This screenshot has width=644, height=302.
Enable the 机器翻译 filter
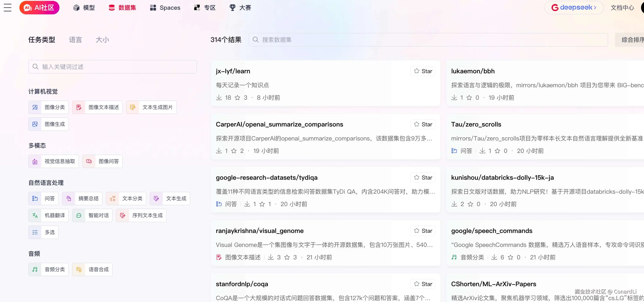coord(48,215)
